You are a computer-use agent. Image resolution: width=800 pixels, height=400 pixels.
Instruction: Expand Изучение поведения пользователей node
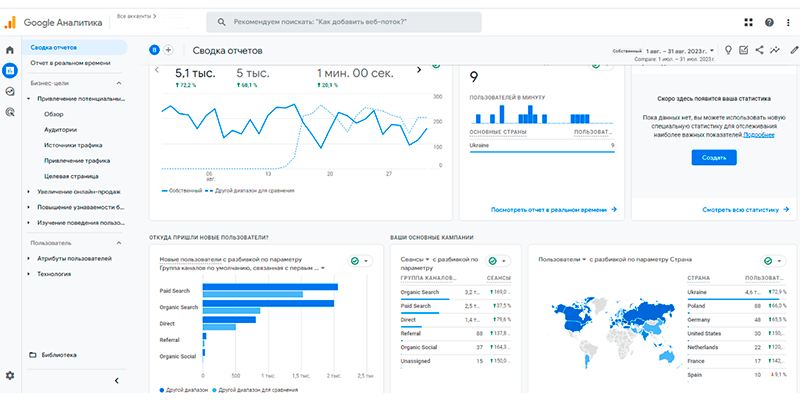pos(29,223)
